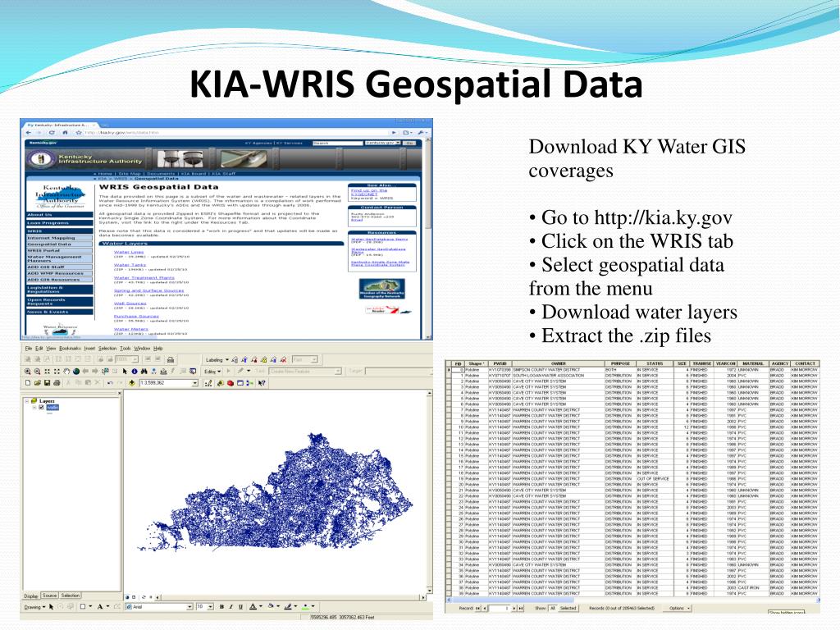This screenshot has width=840, height=630.
Task: Open the Editor dropdown menu
Action: click(212, 372)
